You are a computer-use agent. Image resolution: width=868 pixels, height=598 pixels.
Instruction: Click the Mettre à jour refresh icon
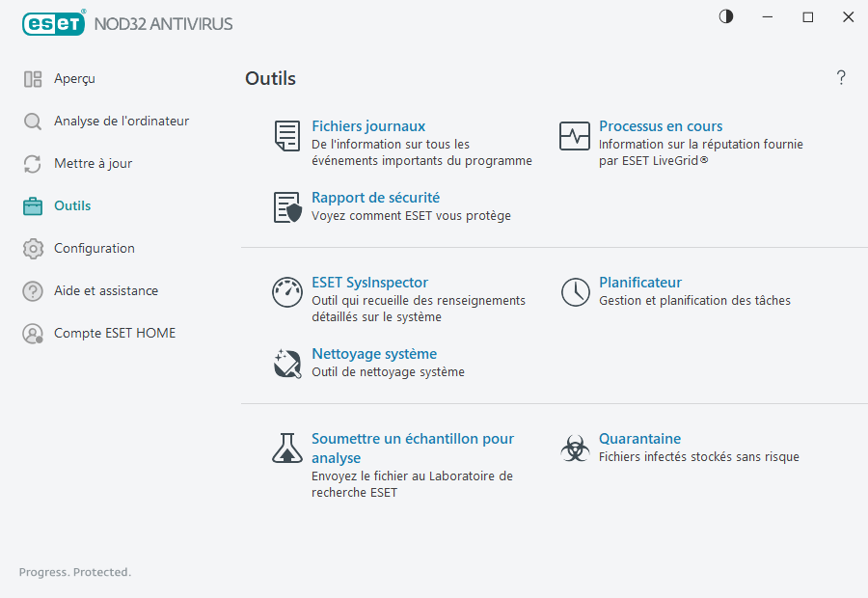tap(32, 163)
